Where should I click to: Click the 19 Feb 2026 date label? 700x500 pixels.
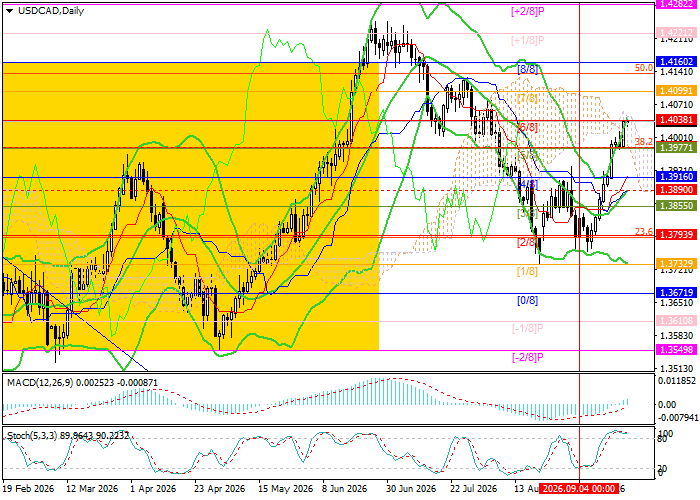click(29, 489)
